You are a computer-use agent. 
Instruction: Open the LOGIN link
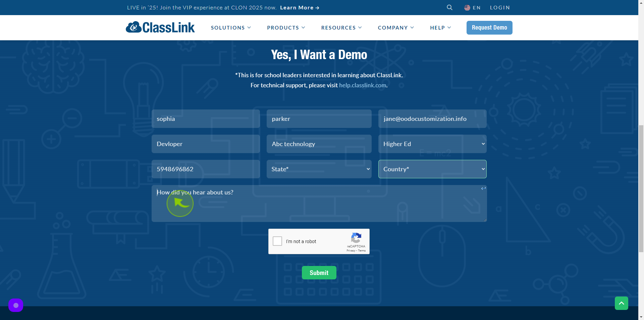[500, 7]
